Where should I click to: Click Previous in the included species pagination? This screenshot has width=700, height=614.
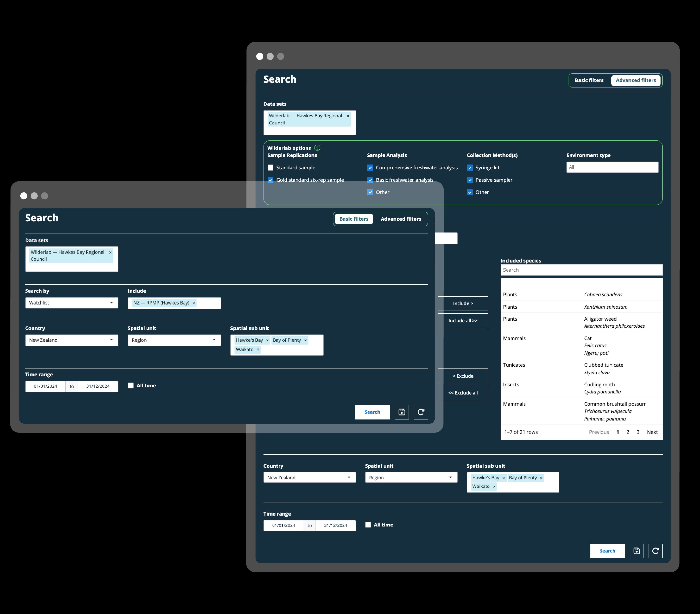599,432
